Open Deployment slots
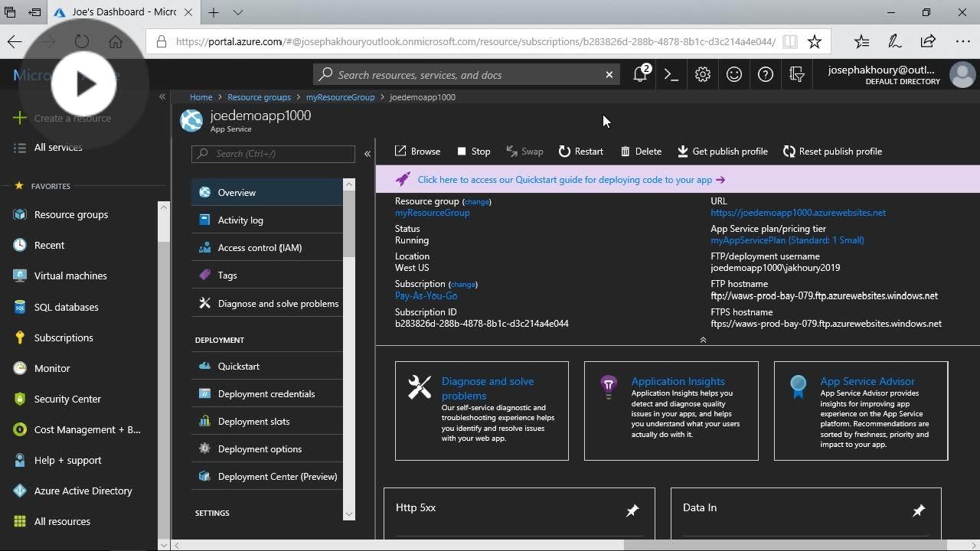This screenshot has height=551, width=980. (267, 422)
